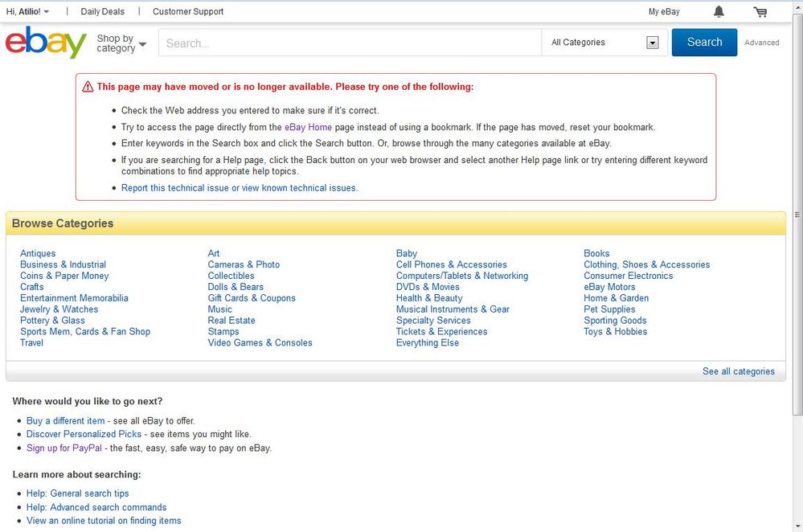View online tutorial on finding items
Image resolution: width=803 pixels, height=532 pixels.
pyautogui.click(x=104, y=521)
